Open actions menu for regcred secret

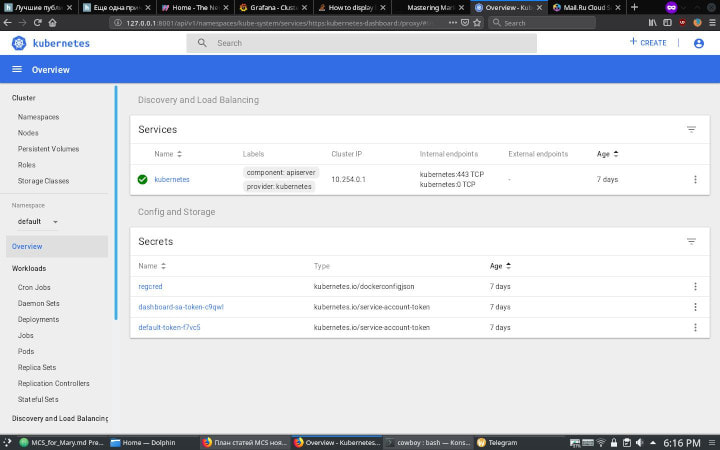(x=695, y=286)
